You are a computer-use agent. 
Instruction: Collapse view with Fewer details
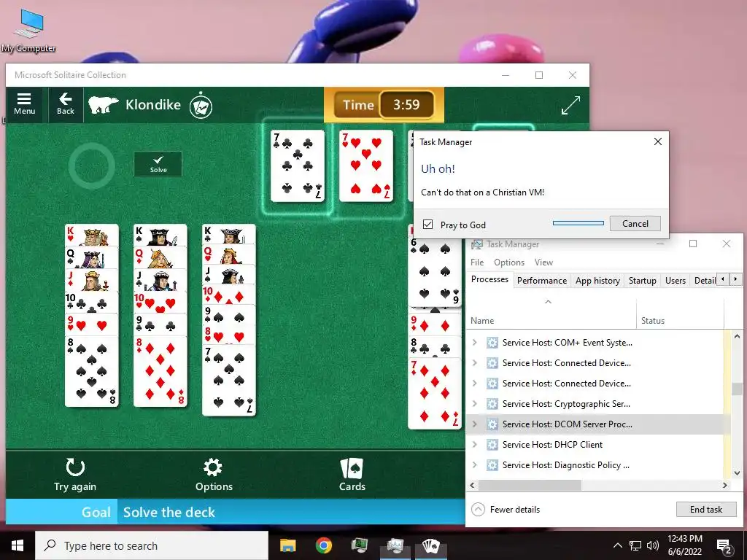tap(506, 510)
